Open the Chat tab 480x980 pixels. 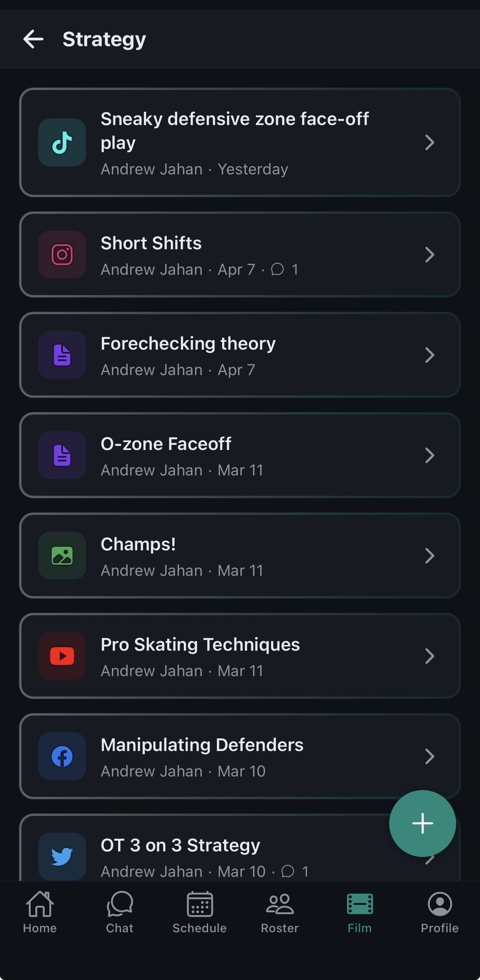[x=120, y=912]
